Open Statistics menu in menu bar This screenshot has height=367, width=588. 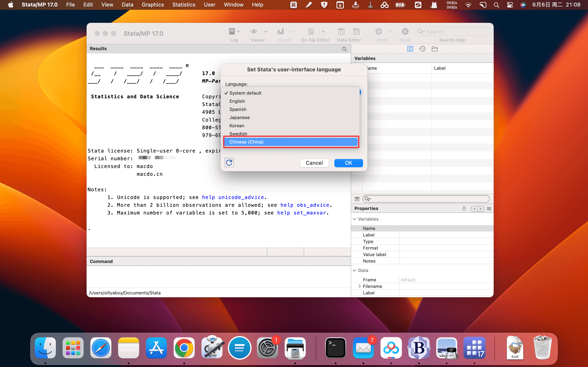183,5
